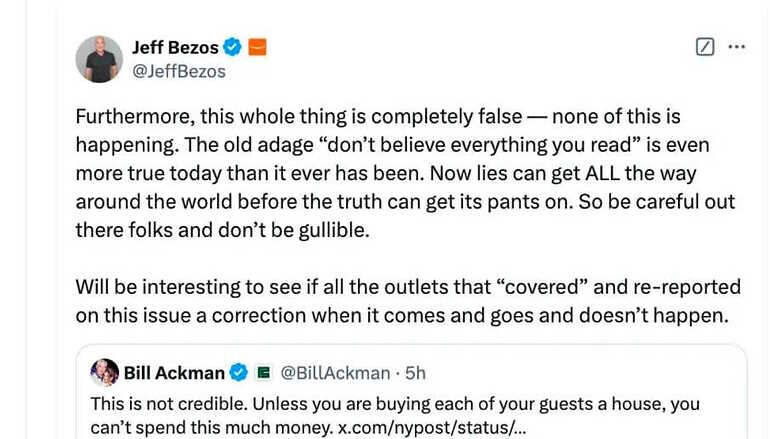Open Bill Ackman's small profile avatar

pos(105,373)
